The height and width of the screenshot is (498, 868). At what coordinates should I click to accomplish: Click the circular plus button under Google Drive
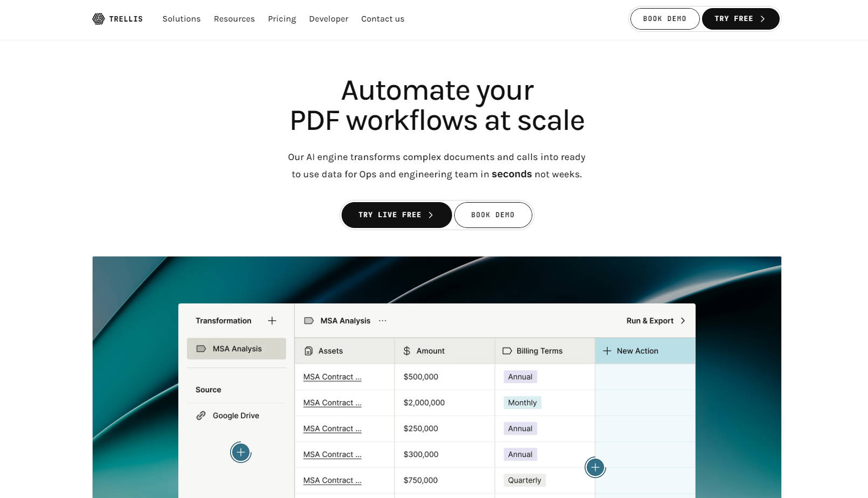pyautogui.click(x=241, y=452)
